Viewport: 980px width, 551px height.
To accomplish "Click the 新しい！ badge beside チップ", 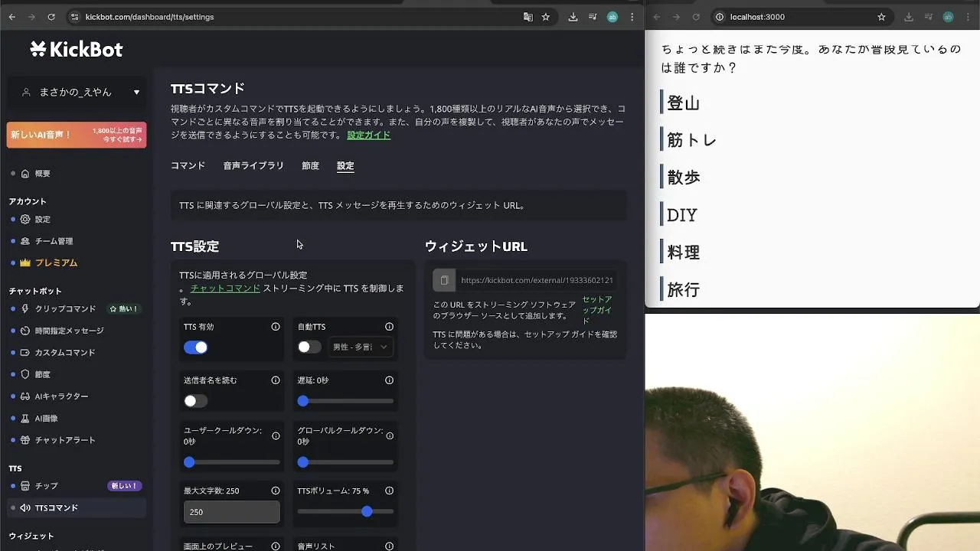I will [124, 486].
